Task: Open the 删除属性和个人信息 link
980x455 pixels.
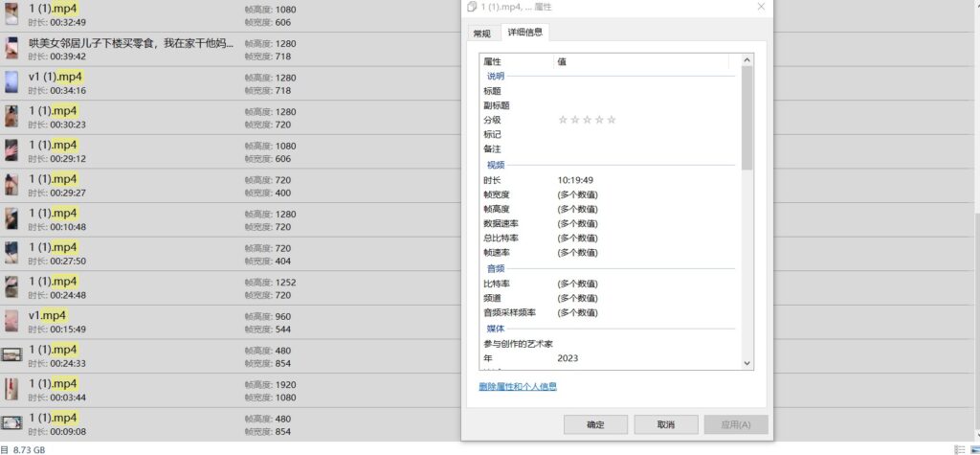Action: (518, 387)
